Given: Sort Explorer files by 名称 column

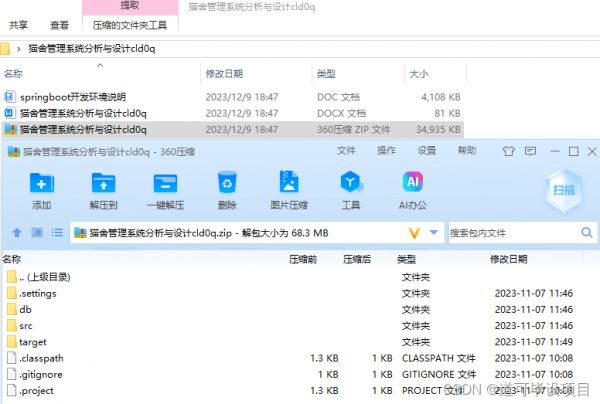Looking at the screenshot, I should tap(13, 74).
